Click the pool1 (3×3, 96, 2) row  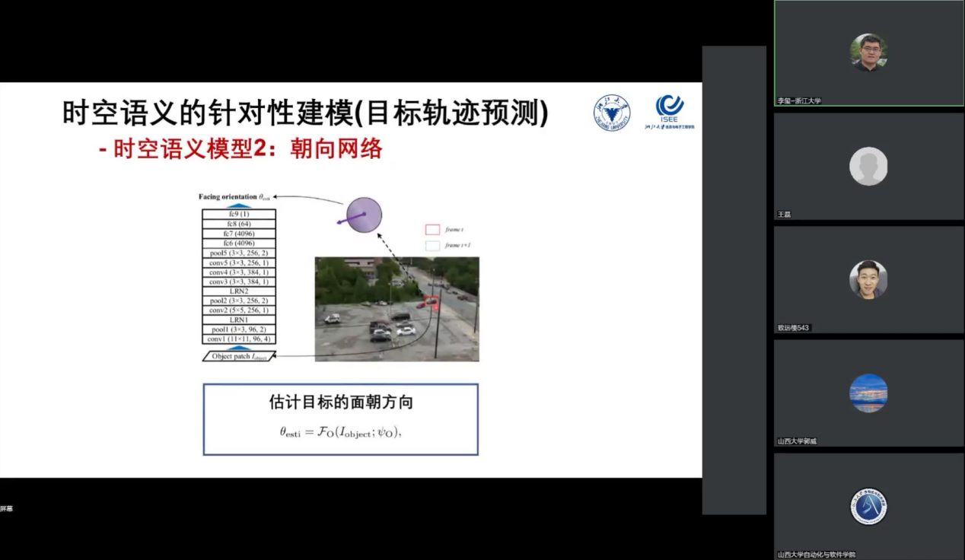pos(239,329)
